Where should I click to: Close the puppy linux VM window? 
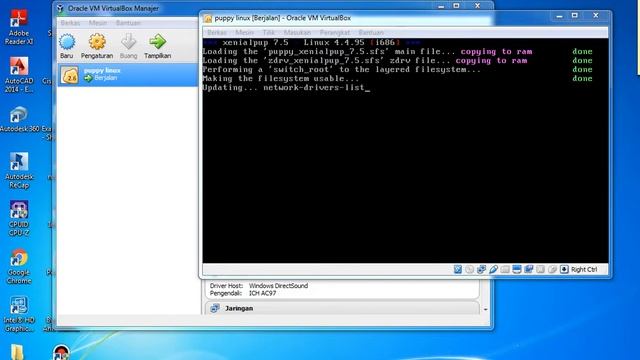click(x=596, y=16)
